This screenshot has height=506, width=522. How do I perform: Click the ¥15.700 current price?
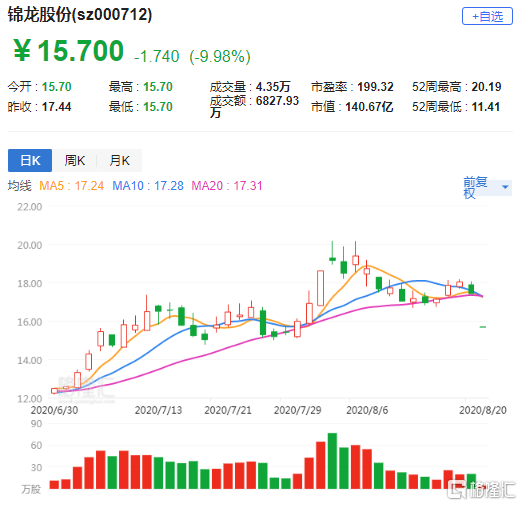(69, 51)
